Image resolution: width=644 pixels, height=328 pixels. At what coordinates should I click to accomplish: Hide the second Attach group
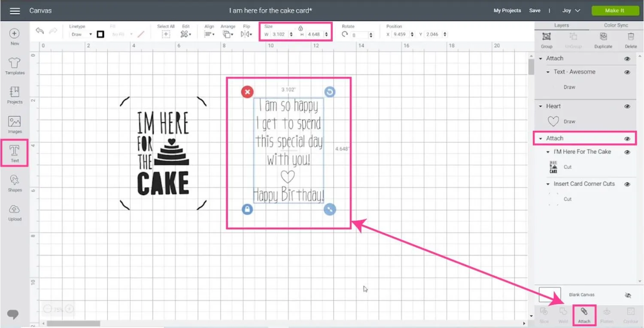tap(627, 138)
